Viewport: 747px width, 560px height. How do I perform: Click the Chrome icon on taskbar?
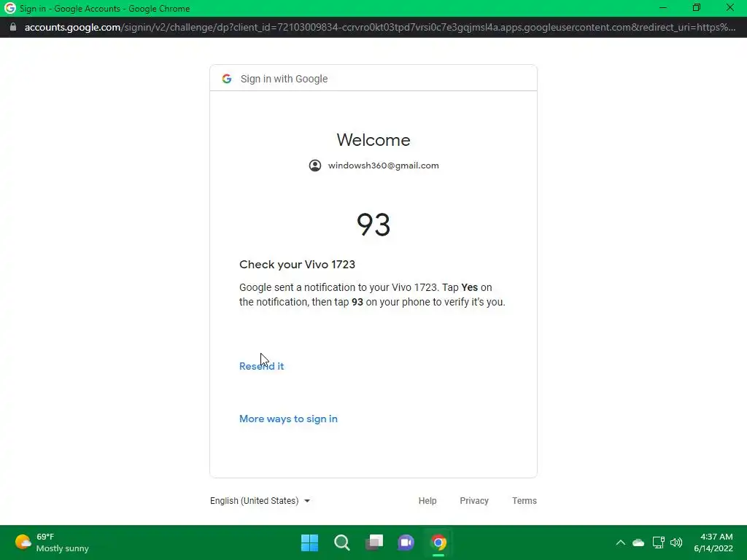click(x=438, y=542)
